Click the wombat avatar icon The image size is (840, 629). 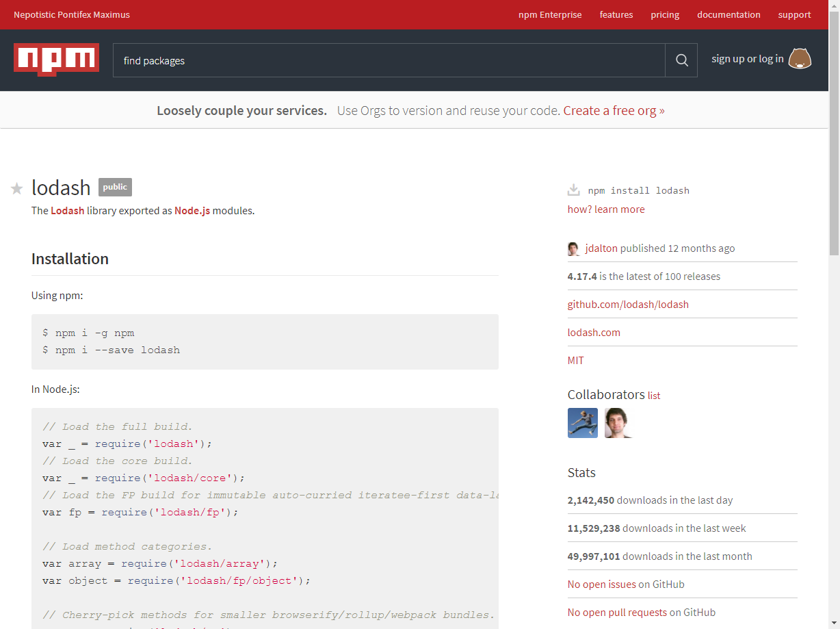point(800,59)
